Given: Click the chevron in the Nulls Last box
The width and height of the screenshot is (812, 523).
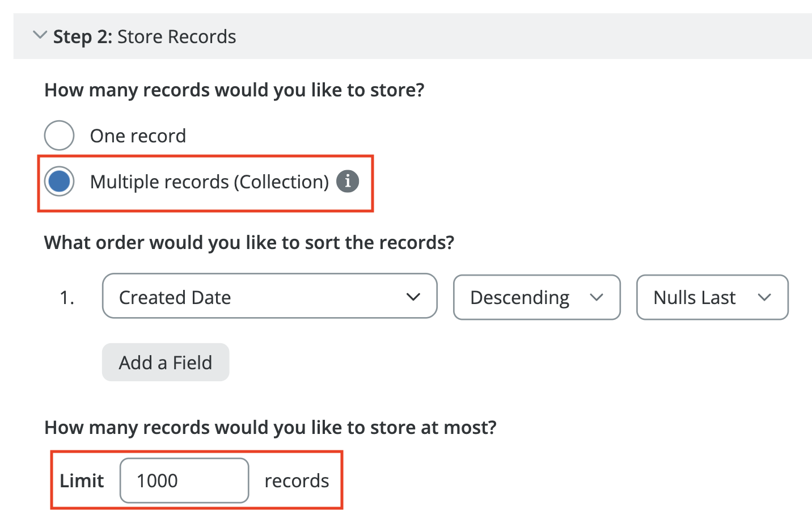Looking at the screenshot, I should [764, 297].
